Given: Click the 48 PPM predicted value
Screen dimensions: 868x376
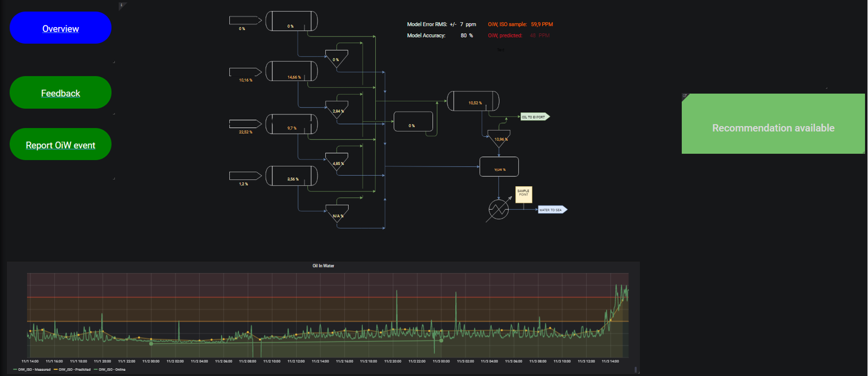Looking at the screenshot, I should tap(540, 35).
